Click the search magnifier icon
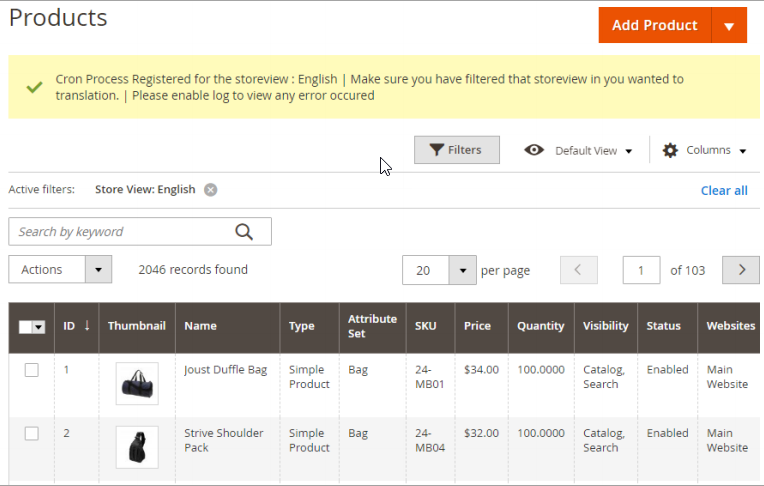Screen dimensions: 764x486 pos(244,232)
